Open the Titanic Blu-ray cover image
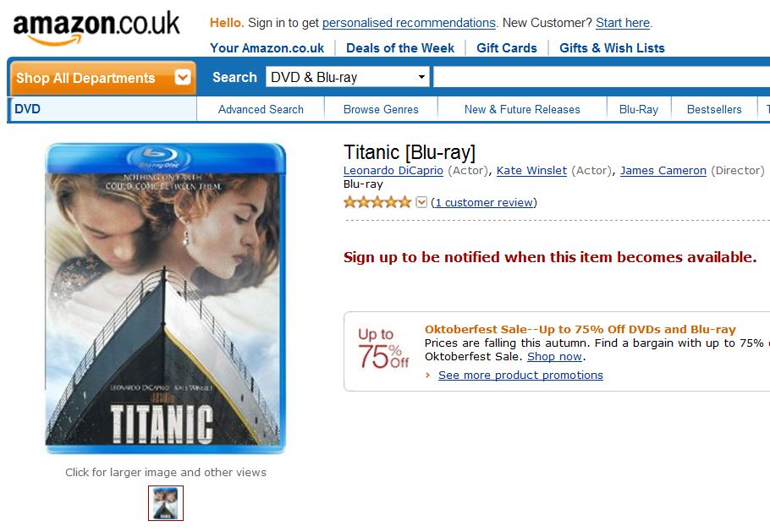The height and width of the screenshot is (532, 770). pos(166,299)
